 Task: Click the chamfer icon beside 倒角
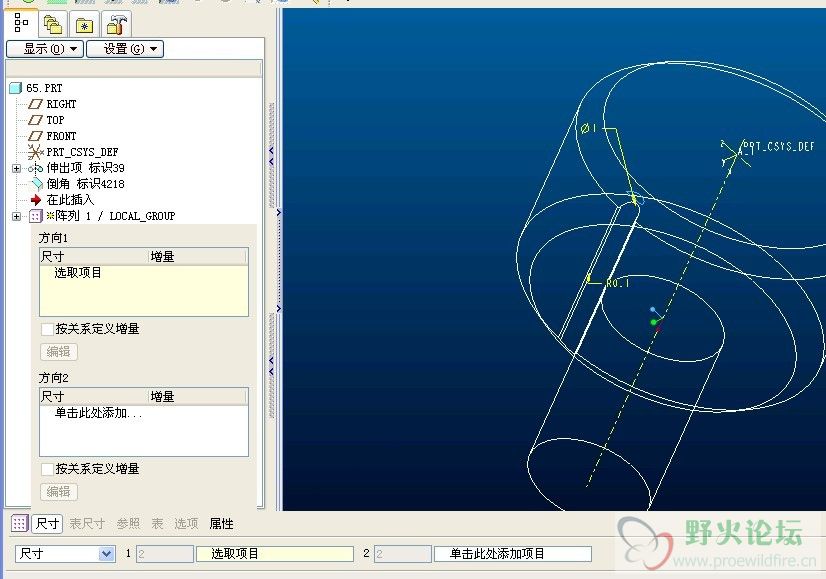(36, 184)
